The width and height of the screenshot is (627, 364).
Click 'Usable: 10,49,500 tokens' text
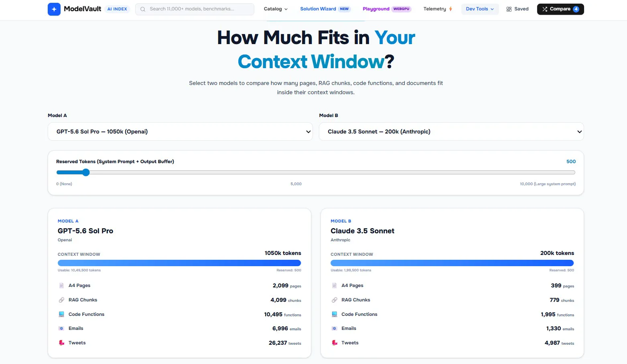click(79, 270)
